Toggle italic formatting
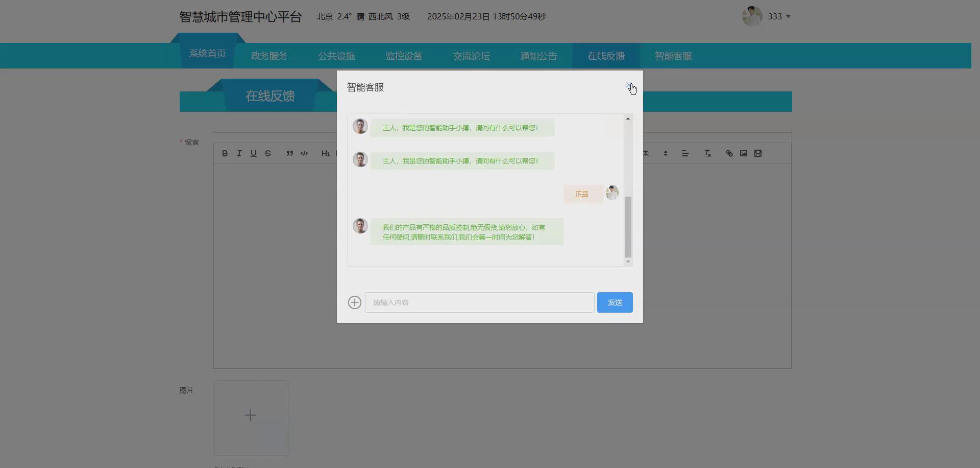 (239, 153)
